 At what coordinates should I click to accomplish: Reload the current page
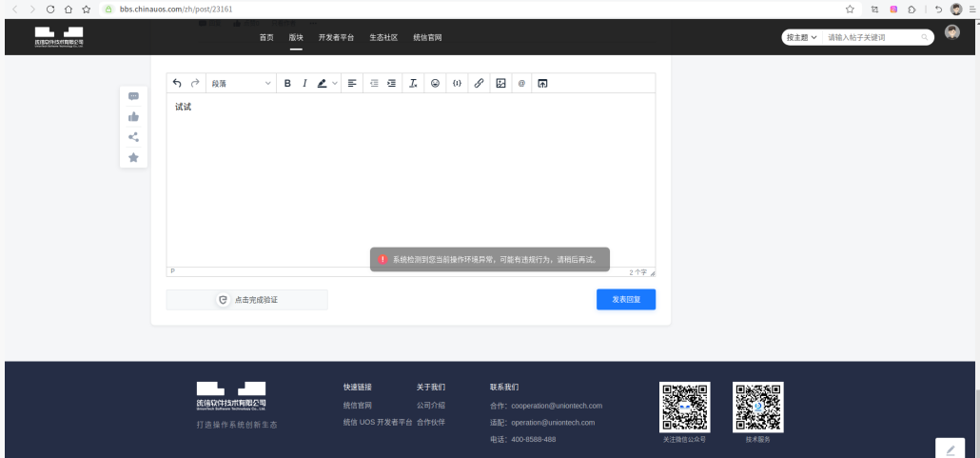pos(50,10)
